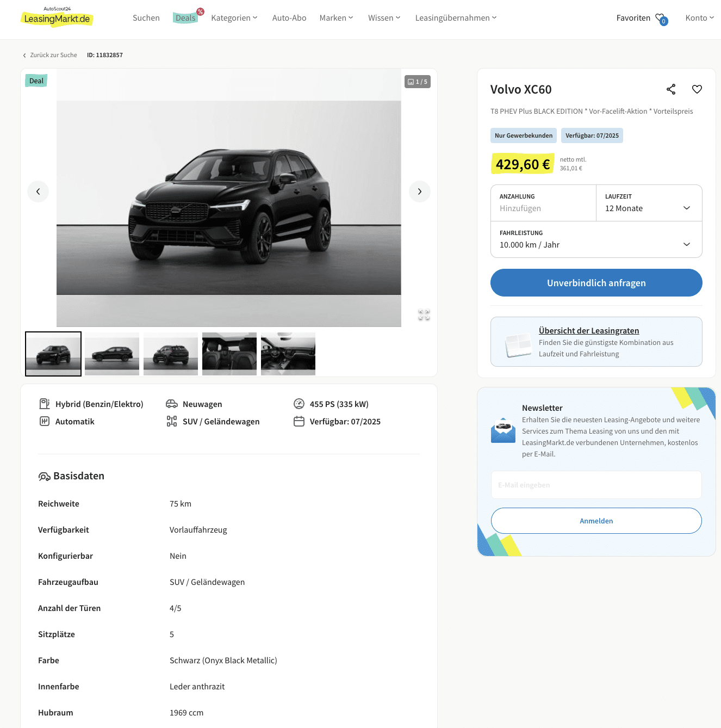The width and height of the screenshot is (721, 728).
Task: Click the back chevron beside Zurück zur Suche
Action: tap(24, 55)
